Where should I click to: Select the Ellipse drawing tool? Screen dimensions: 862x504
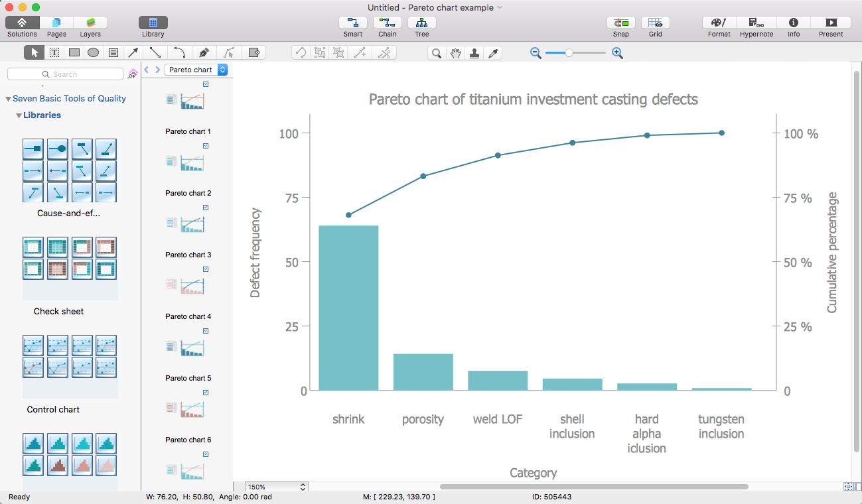[94, 53]
